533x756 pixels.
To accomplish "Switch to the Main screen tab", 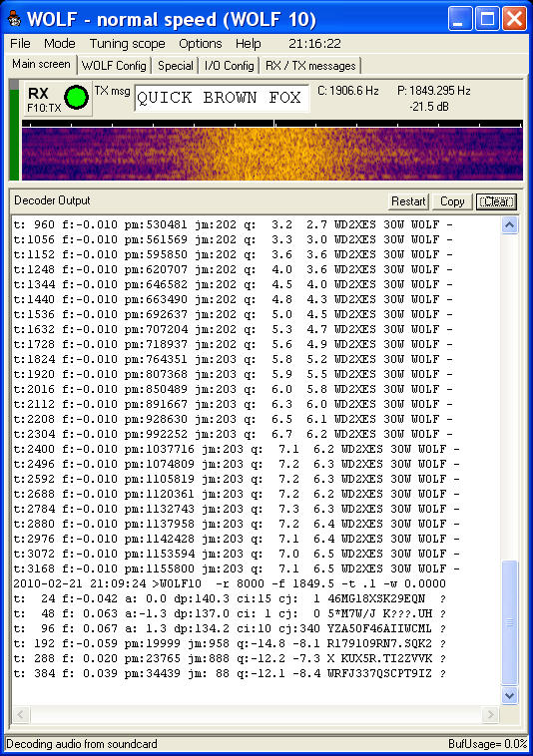I will tap(41, 64).
